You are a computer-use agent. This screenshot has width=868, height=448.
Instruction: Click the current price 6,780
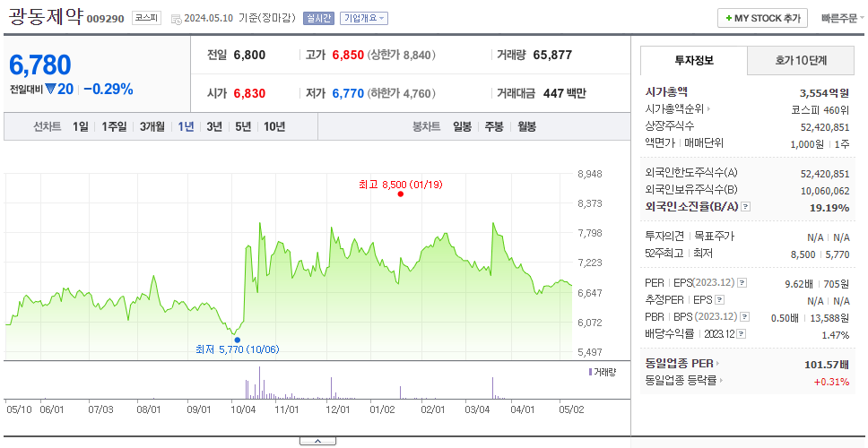point(39,65)
